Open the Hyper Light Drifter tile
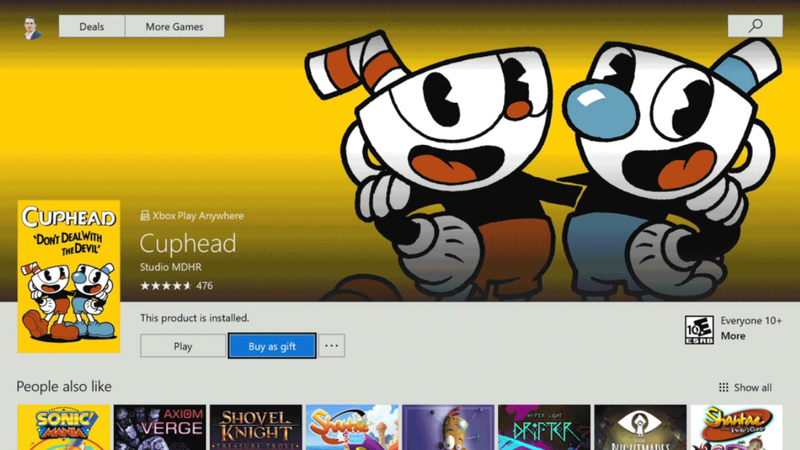 544,428
